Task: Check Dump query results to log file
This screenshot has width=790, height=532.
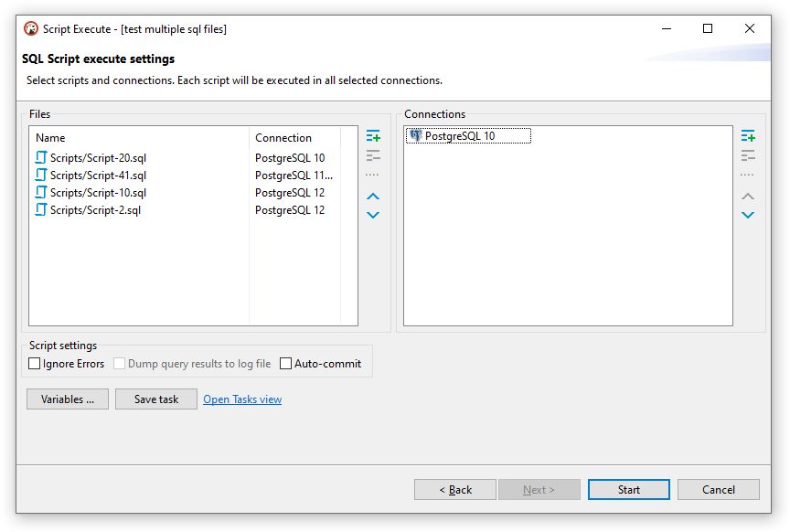Action: coord(119,363)
